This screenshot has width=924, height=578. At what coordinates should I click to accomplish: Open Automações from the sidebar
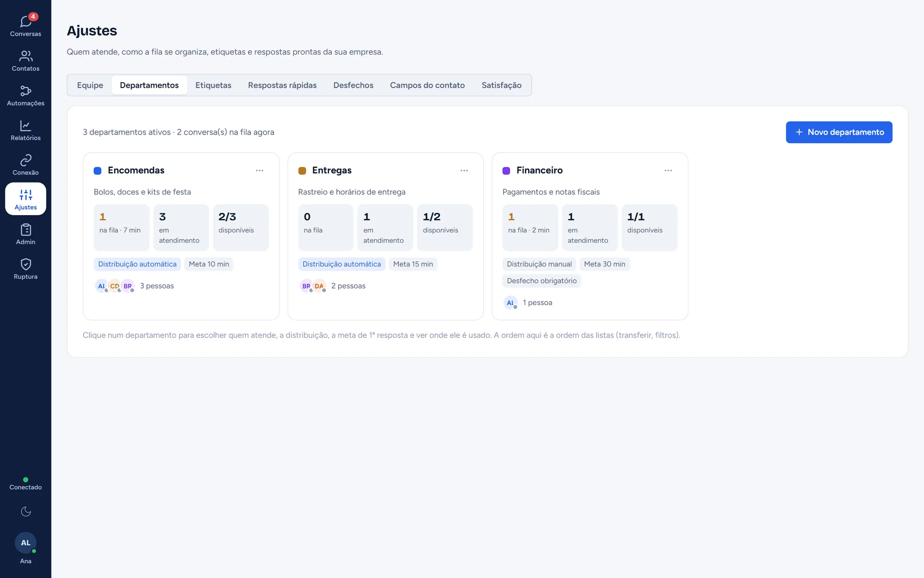[25, 95]
